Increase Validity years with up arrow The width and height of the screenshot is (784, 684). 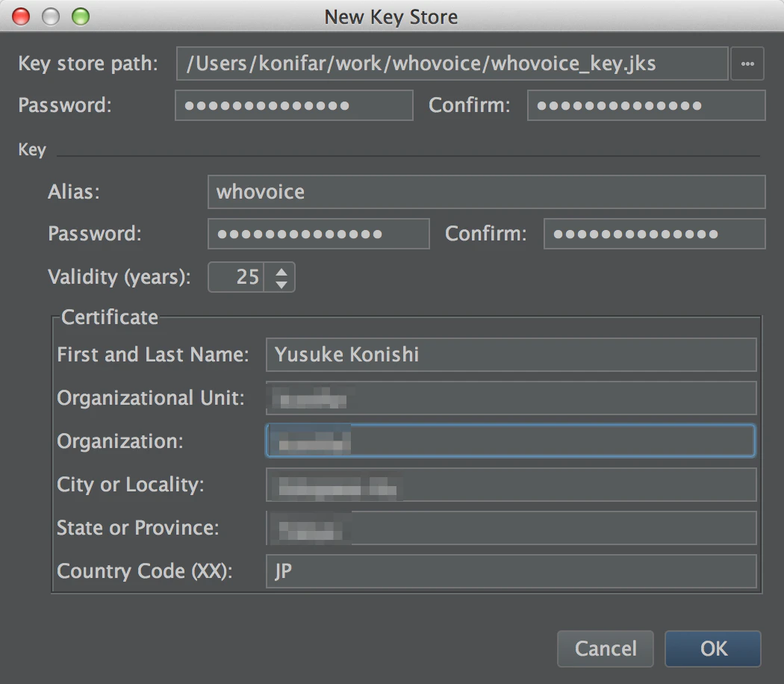click(281, 272)
